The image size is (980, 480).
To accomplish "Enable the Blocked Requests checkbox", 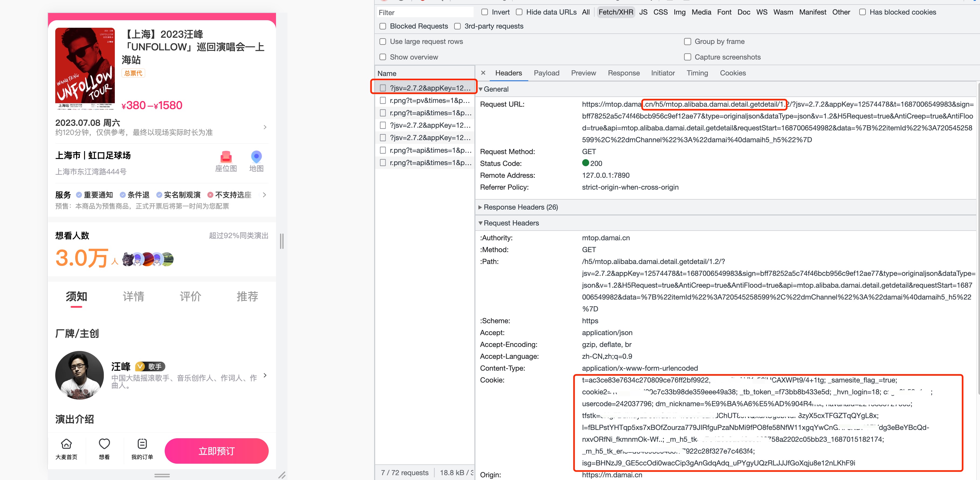I will click(x=382, y=26).
